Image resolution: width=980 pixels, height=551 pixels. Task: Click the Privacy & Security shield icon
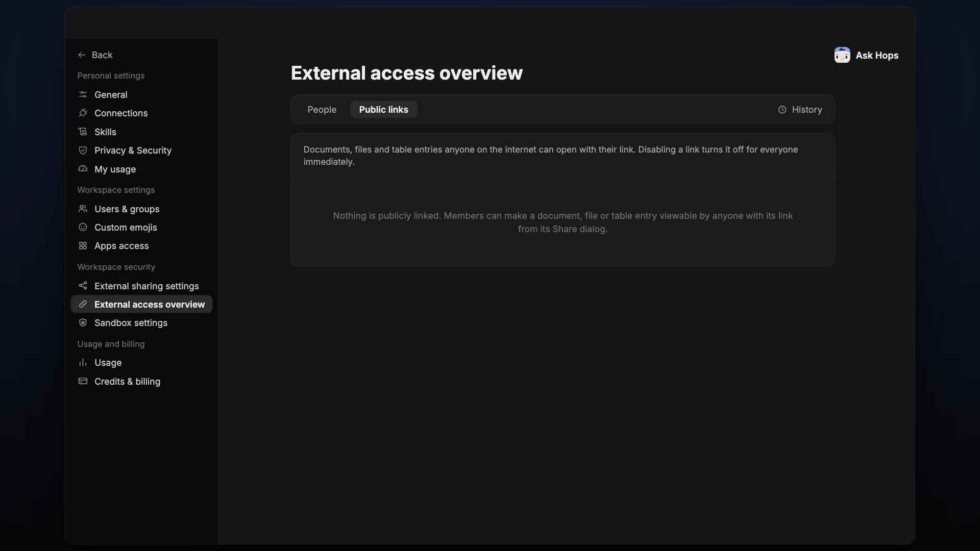point(83,150)
